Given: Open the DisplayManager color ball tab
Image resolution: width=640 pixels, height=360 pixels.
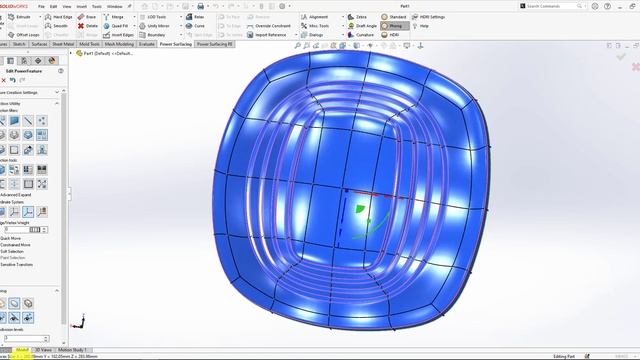Looking at the screenshot, I should click(52, 61).
